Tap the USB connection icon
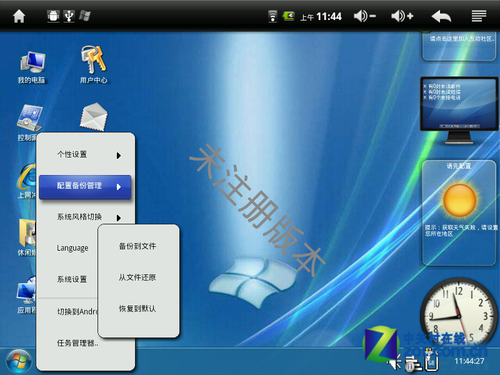This screenshot has width=500, height=375. click(x=69, y=16)
